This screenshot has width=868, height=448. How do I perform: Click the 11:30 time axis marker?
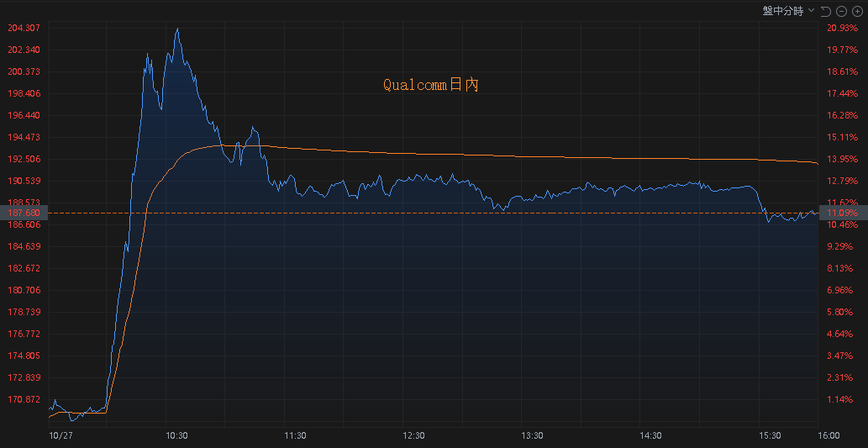coord(295,435)
